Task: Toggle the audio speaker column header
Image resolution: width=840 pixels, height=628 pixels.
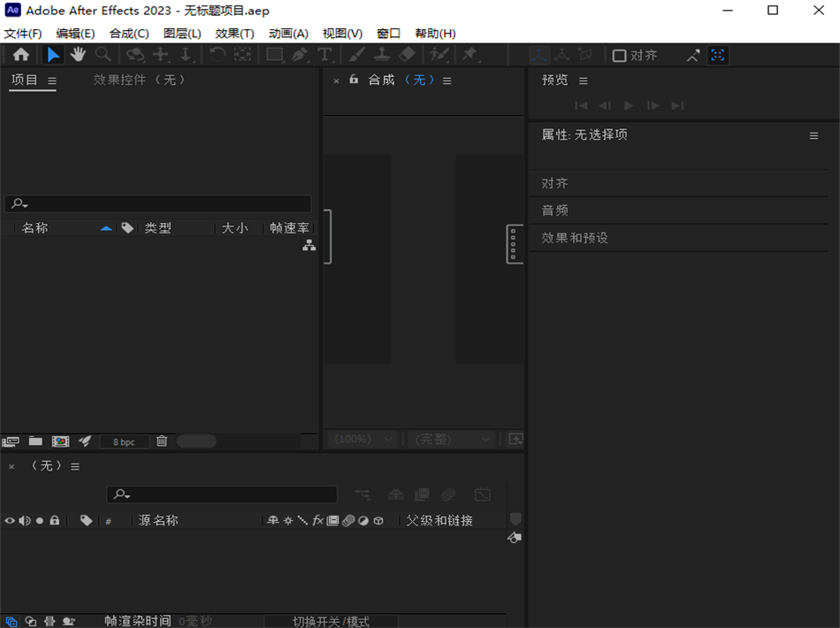Action: pyautogui.click(x=25, y=520)
